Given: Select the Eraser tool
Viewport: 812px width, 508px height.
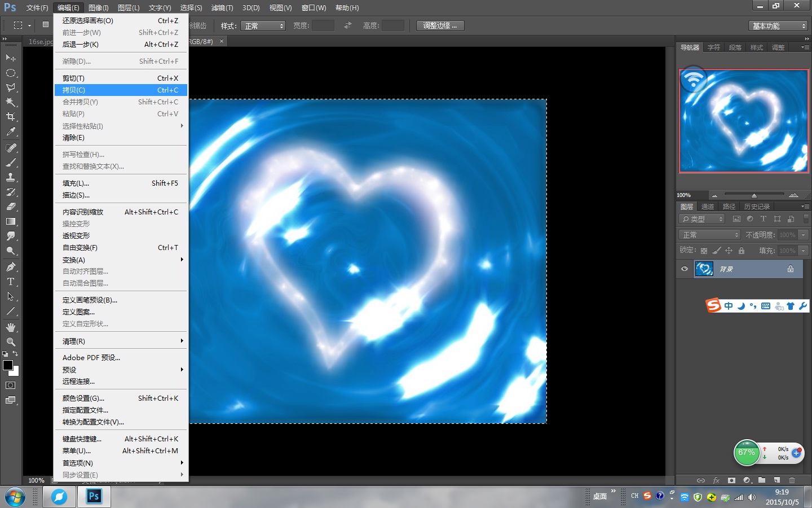Looking at the screenshot, I should tap(11, 207).
